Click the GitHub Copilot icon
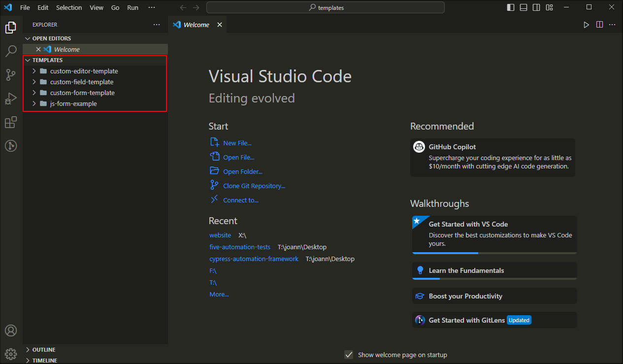The height and width of the screenshot is (364, 623). coord(419,147)
